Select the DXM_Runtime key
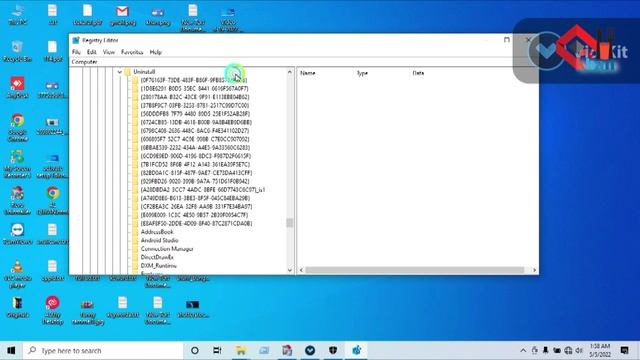Viewport: 640px width, 360px height. pyautogui.click(x=158, y=266)
